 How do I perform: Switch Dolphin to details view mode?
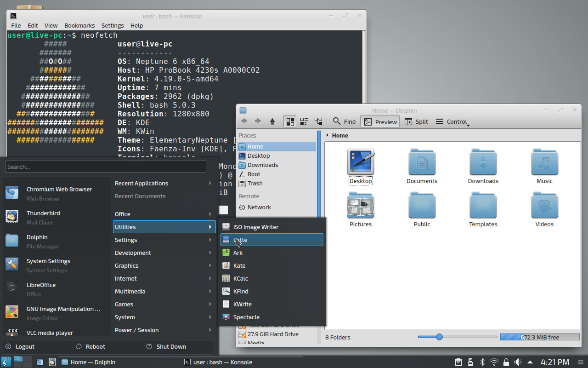pyautogui.click(x=304, y=121)
